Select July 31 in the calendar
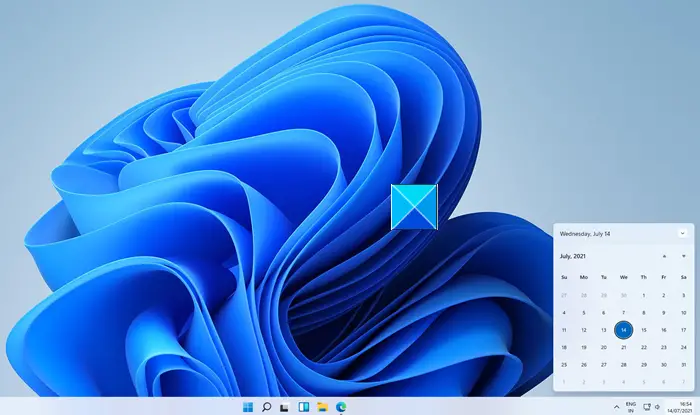Screen dimensions: 700x415 (683, 365)
